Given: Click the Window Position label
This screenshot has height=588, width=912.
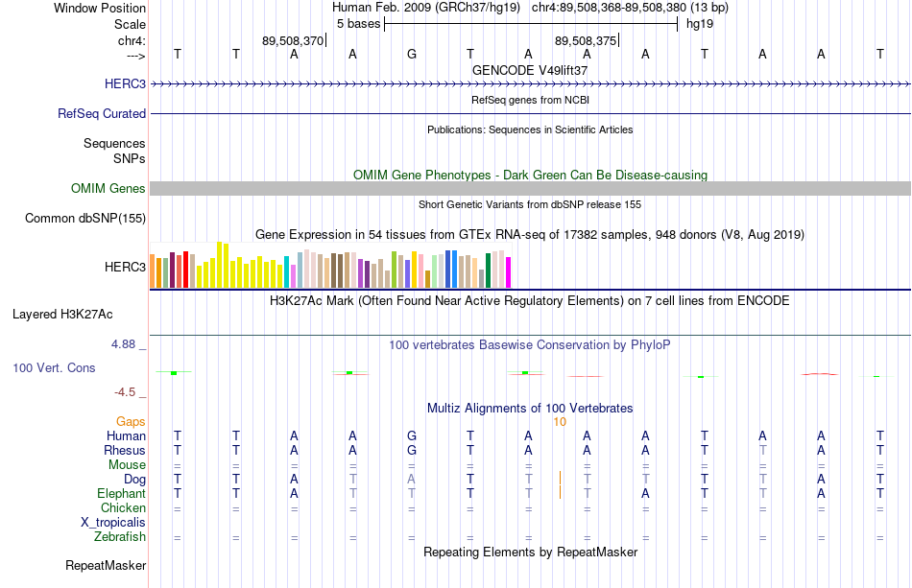Looking at the screenshot, I should (100, 8).
